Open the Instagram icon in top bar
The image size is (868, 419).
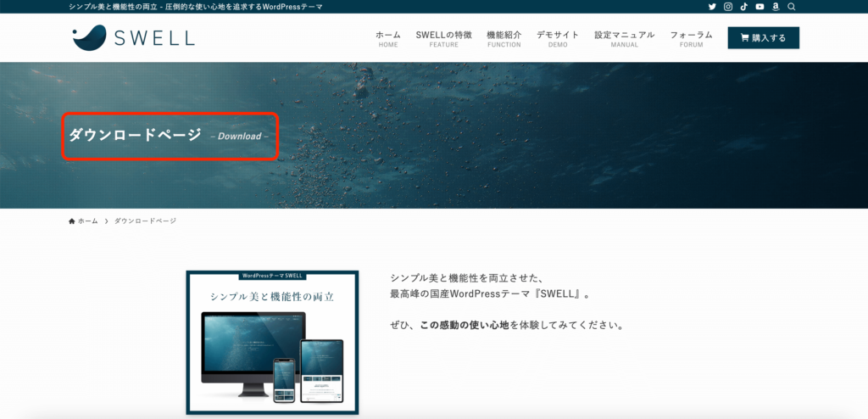click(728, 7)
